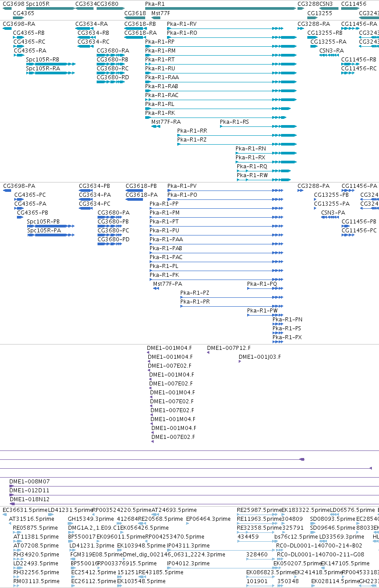Select transcript CG3680-RD
This screenshot has width=379, height=588.
click(113, 77)
